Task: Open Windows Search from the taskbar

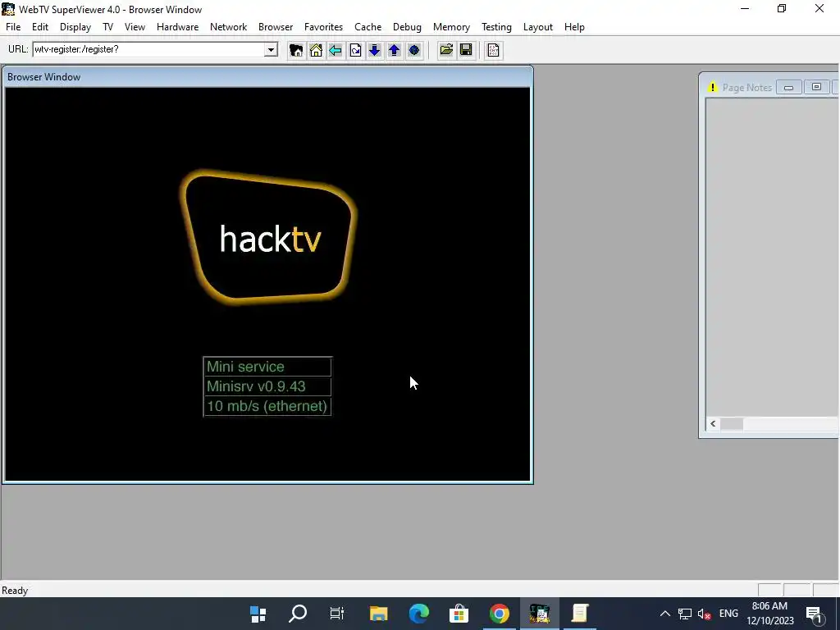Action: click(298, 614)
